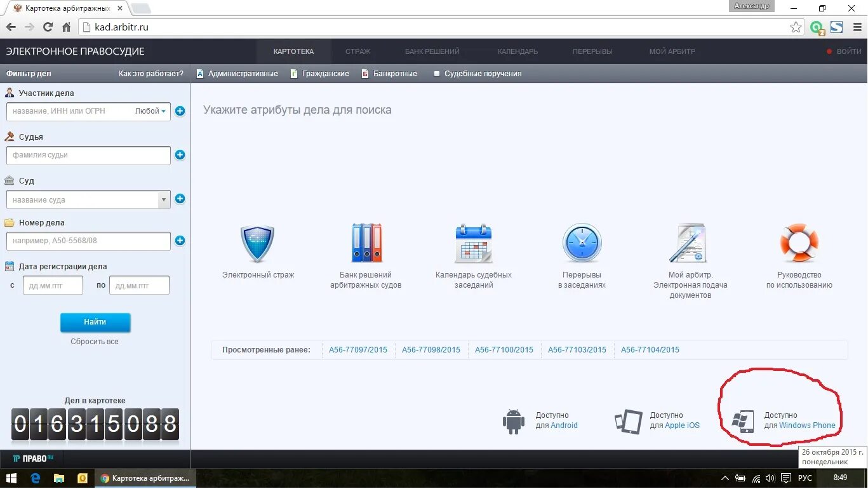The width and height of the screenshot is (868, 489).
Task: Add another Судья with plus icon
Action: tap(180, 155)
